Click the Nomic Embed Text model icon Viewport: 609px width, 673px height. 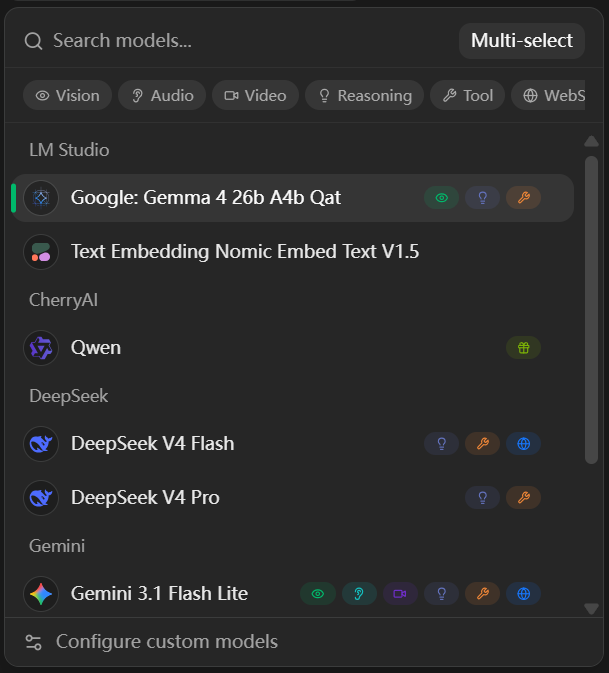41,252
